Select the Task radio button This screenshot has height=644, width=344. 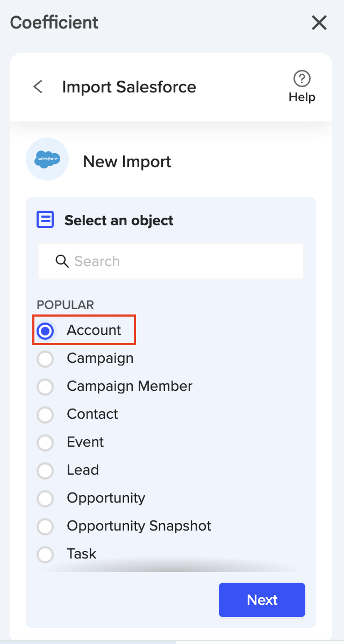click(45, 554)
